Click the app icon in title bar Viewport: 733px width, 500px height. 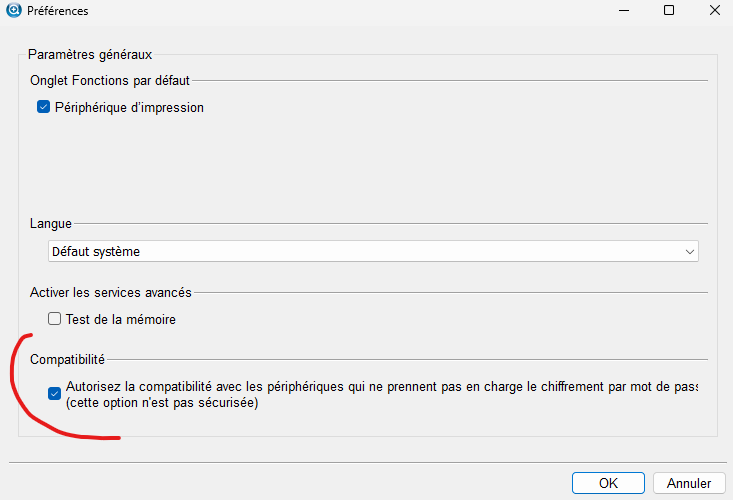14,12
